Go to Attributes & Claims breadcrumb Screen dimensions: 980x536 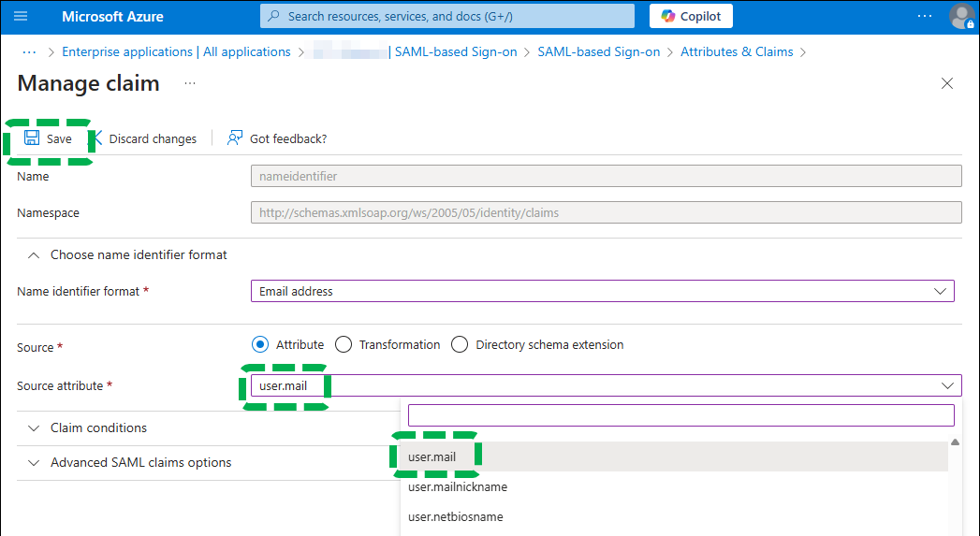(x=737, y=52)
